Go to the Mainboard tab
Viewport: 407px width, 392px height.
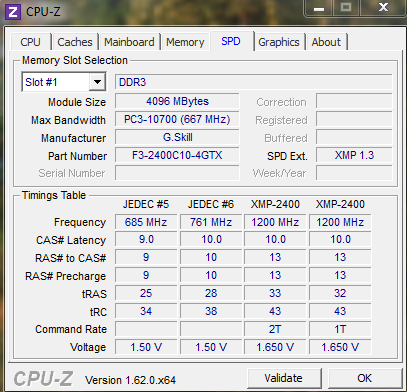click(x=129, y=42)
